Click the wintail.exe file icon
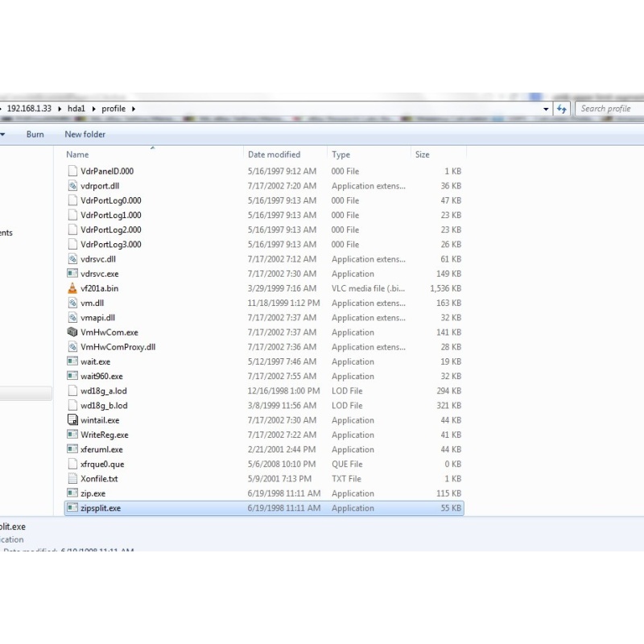 point(72,420)
